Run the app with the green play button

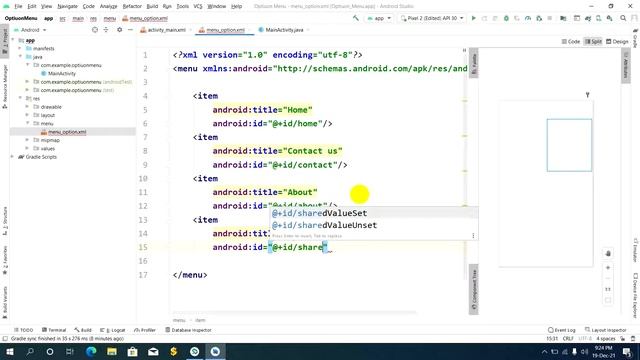coord(473,18)
